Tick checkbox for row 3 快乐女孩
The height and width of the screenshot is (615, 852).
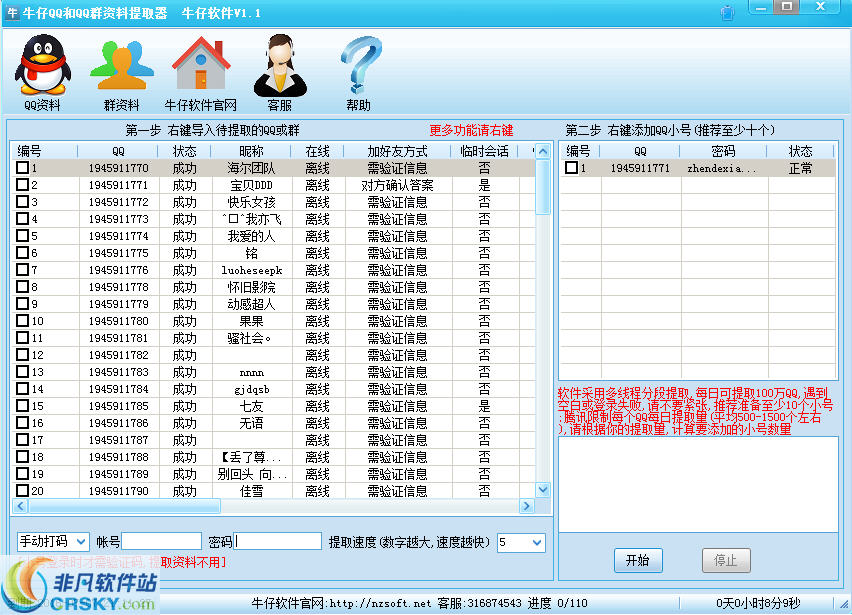click(22, 202)
